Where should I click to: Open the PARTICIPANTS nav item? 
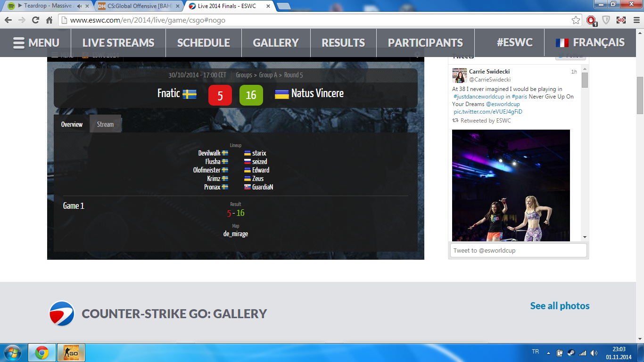[x=425, y=43]
